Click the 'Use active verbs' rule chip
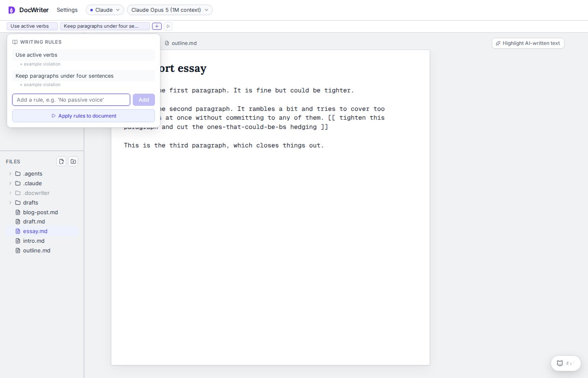The width and height of the screenshot is (588, 378). [x=32, y=26]
